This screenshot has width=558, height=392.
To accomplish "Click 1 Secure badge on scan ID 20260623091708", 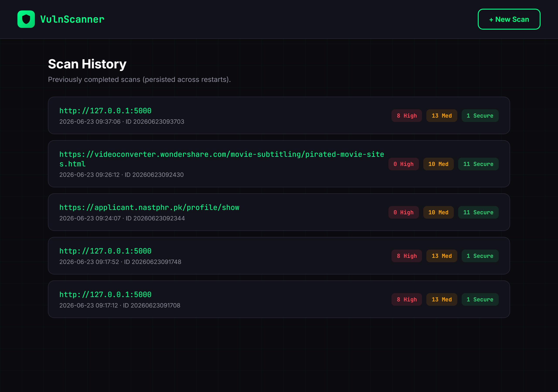I will (480, 299).
